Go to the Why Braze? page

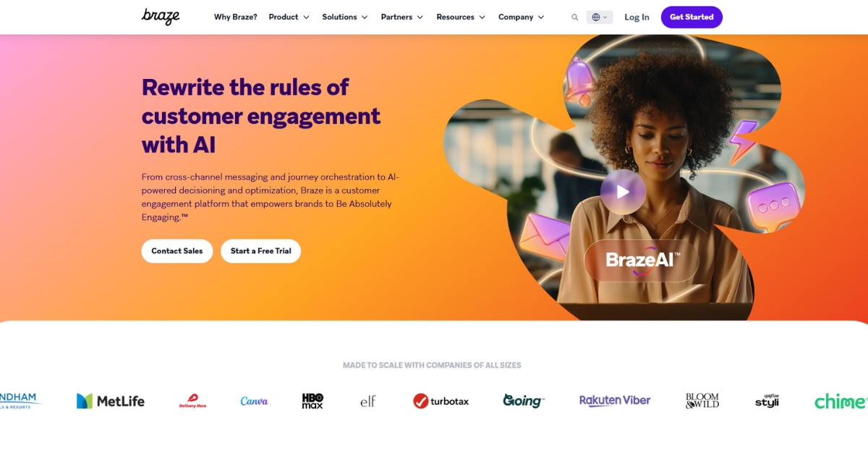coord(235,17)
